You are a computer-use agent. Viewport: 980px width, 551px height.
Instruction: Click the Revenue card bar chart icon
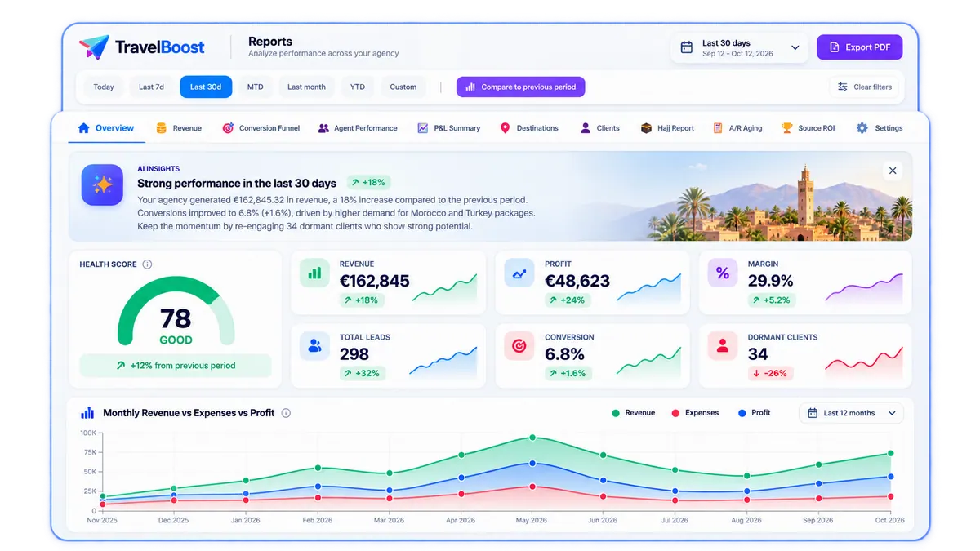click(314, 273)
